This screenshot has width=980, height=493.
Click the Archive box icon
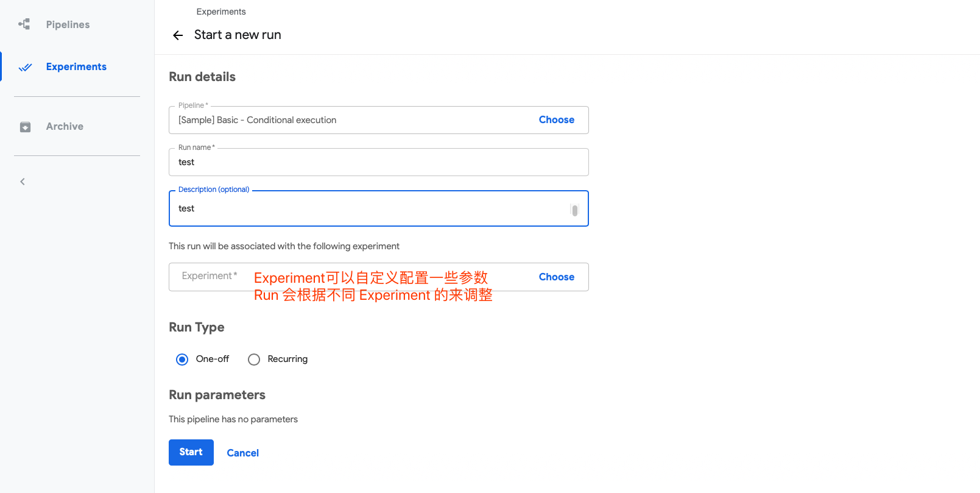tap(25, 127)
